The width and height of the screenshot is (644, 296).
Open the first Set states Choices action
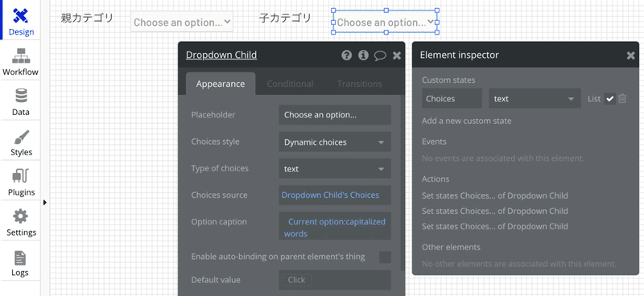coord(495,195)
